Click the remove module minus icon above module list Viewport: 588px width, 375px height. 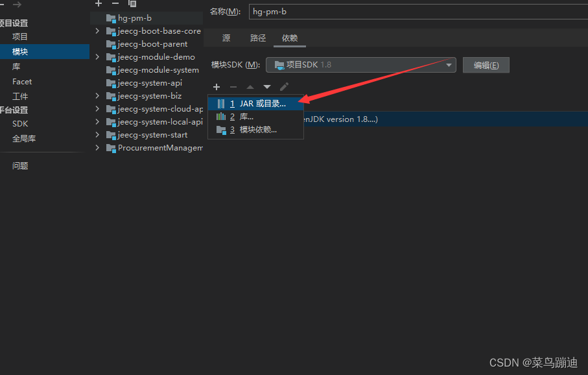(115, 4)
